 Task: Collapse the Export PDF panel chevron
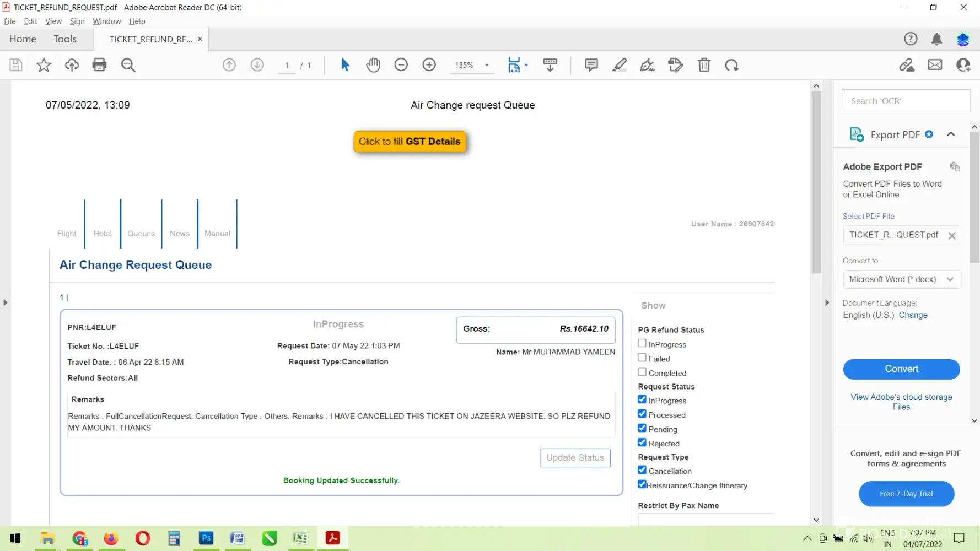click(x=951, y=134)
